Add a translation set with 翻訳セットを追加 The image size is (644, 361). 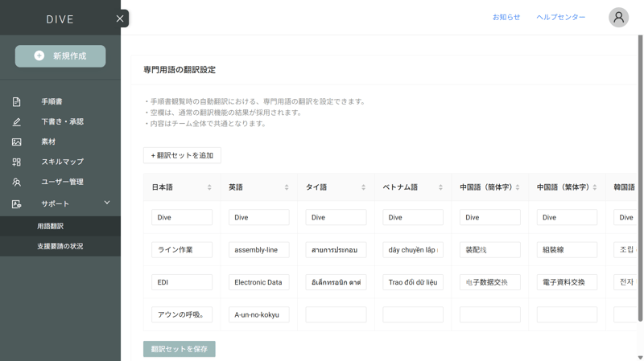pyautogui.click(x=182, y=155)
